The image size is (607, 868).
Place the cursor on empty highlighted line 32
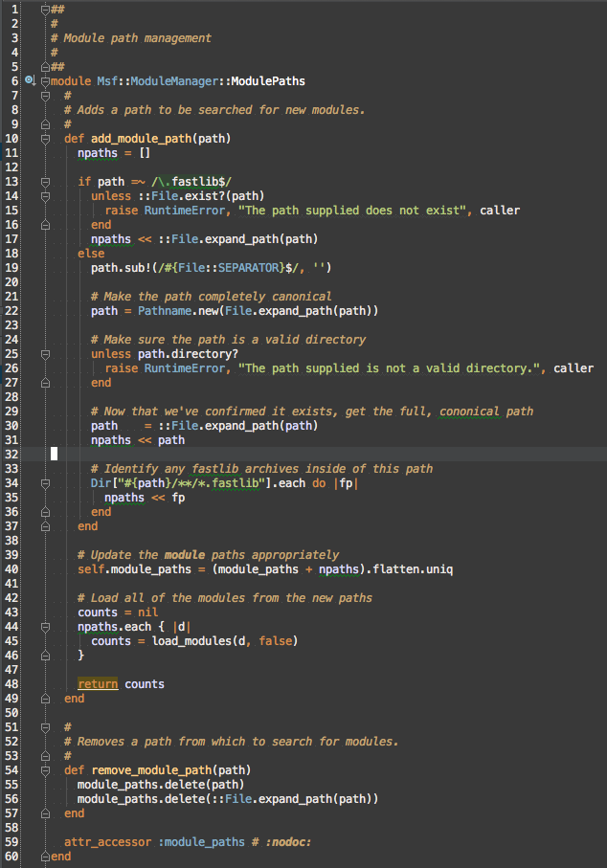(303, 455)
